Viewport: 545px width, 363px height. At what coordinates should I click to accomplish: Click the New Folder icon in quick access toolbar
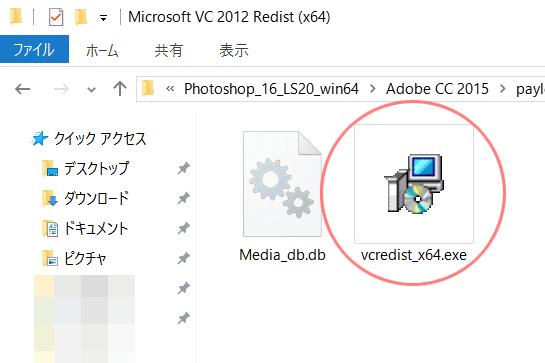click(81, 17)
